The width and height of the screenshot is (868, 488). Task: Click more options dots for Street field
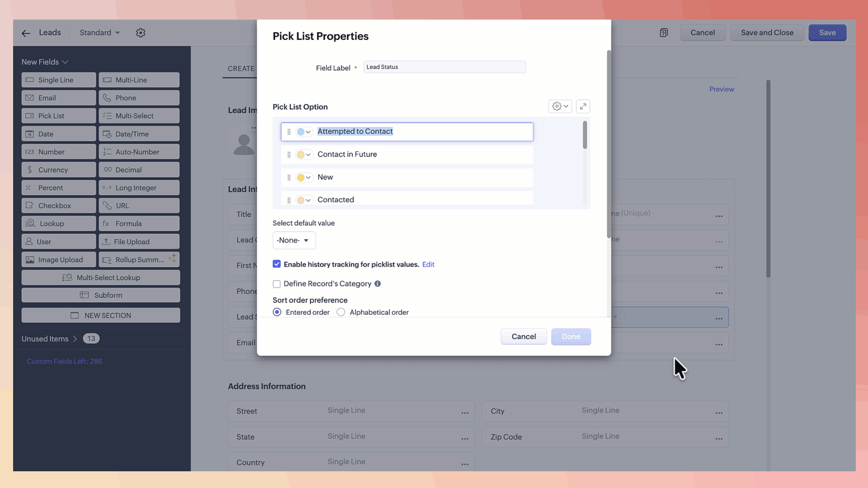[465, 412]
